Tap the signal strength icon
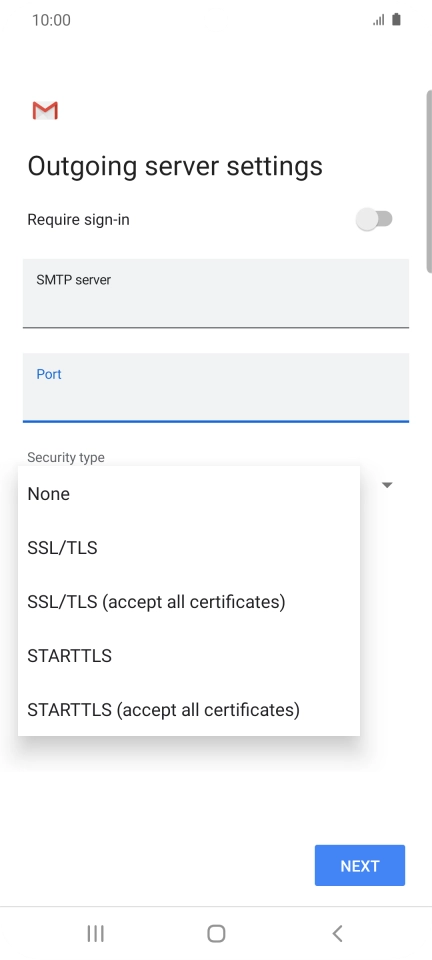 379,20
